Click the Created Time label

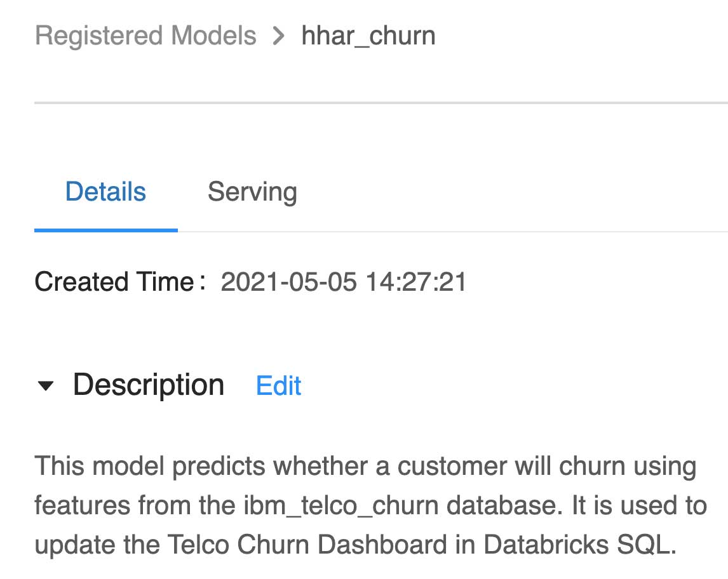tap(114, 282)
